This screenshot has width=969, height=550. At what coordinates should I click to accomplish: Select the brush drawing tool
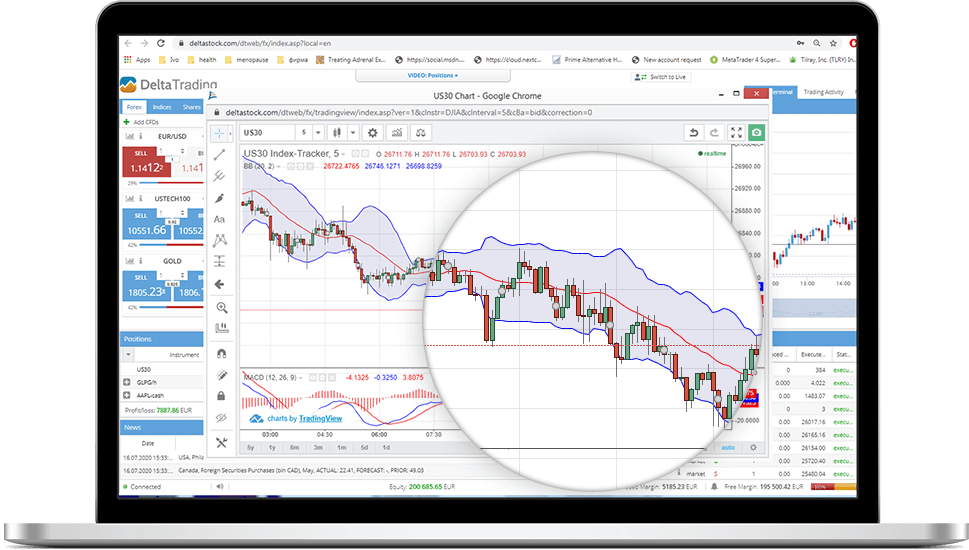click(x=219, y=198)
